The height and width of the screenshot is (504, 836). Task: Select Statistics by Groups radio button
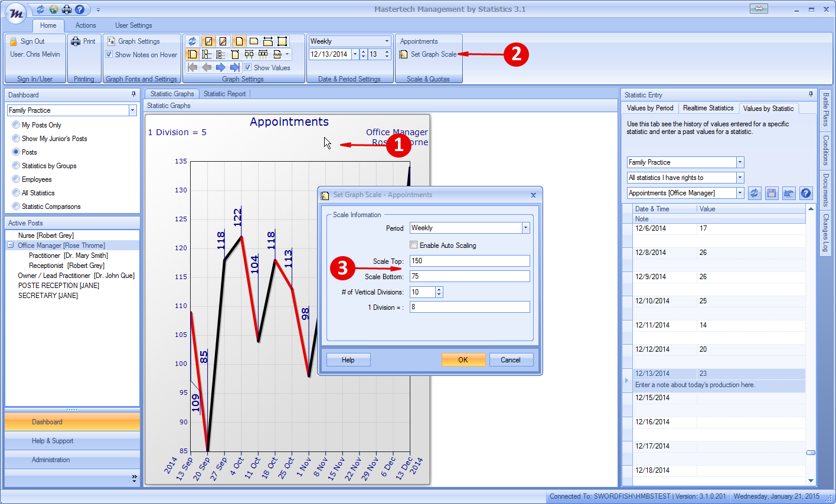click(16, 166)
